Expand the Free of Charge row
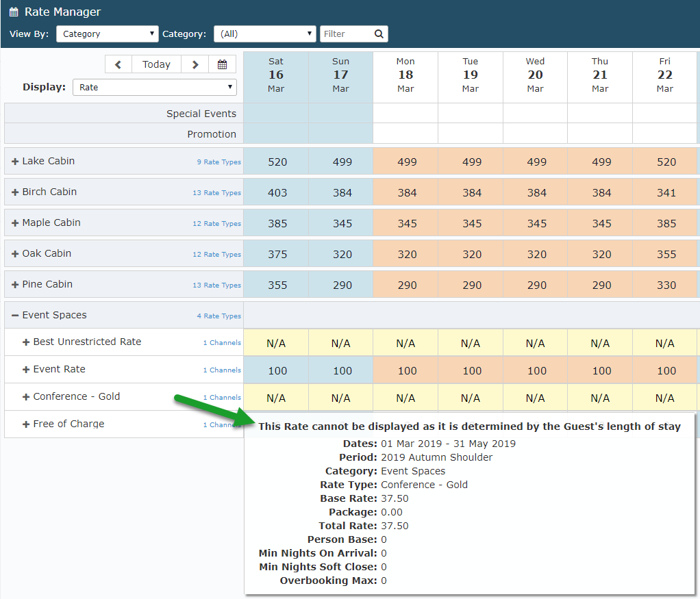The image size is (700, 599). pos(26,424)
